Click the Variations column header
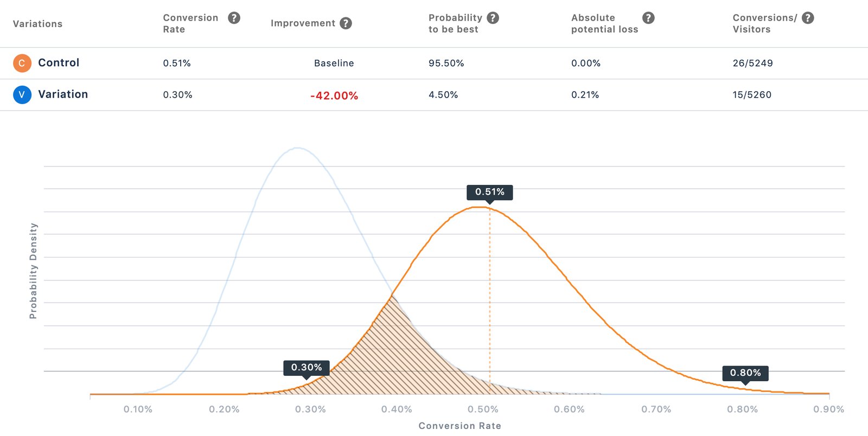The image size is (868, 436). (37, 23)
